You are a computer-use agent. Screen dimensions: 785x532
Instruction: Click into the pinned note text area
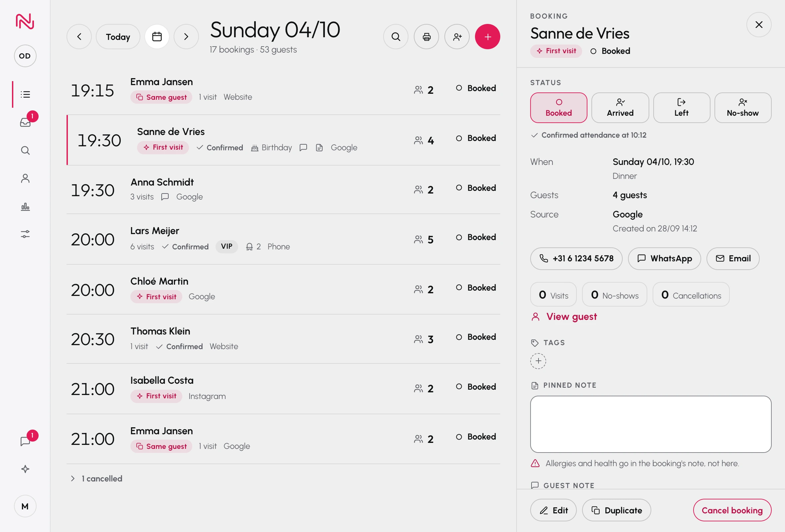651,424
